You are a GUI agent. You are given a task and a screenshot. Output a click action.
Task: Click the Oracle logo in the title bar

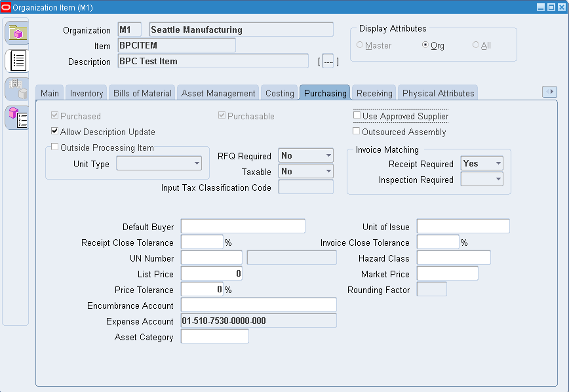click(7, 7)
